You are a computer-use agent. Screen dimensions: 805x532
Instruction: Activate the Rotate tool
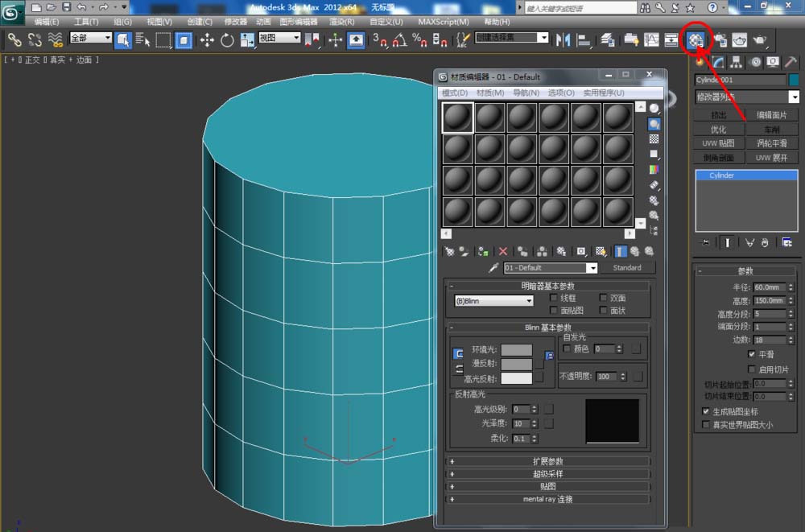(x=227, y=39)
